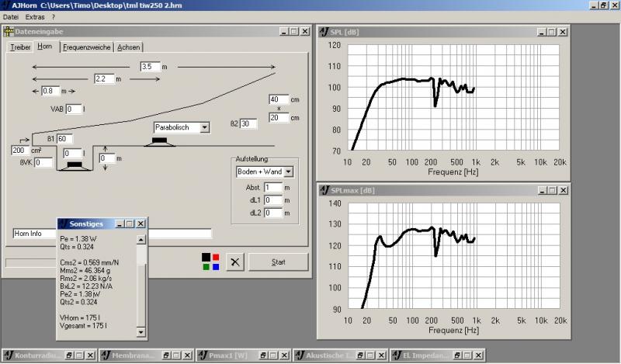This screenshot has width=621, height=364.
Task: Click the dL2 input field
Action: [273, 213]
